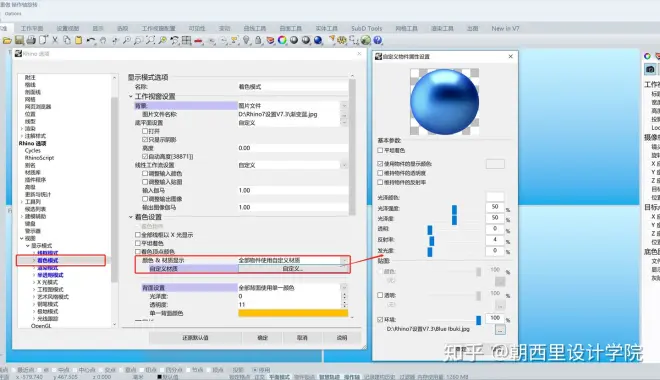Image resolution: width=660 pixels, height=380 pixels.
Task: Select the Pan view hand icon
Action: pos(103,40)
